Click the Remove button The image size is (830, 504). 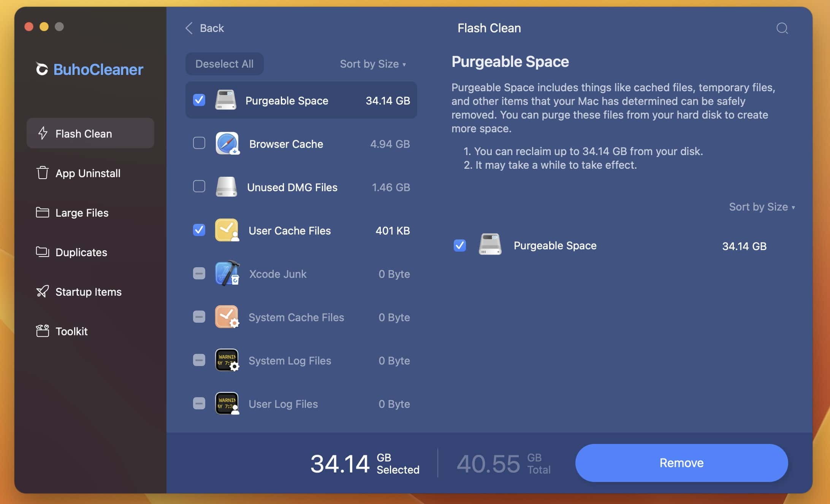(681, 463)
